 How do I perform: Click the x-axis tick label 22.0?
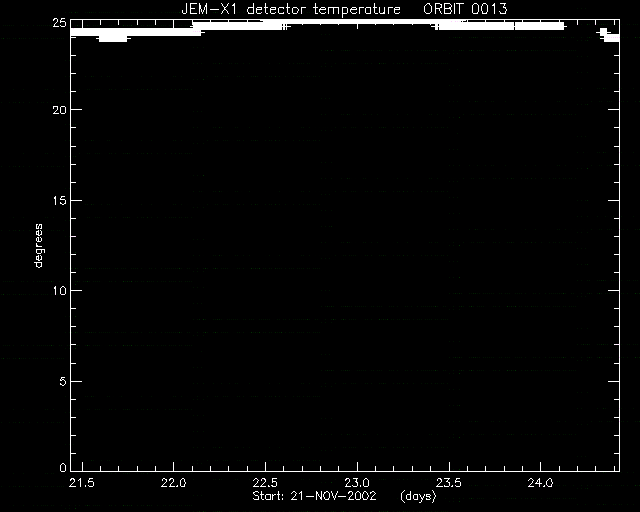pyautogui.click(x=173, y=483)
